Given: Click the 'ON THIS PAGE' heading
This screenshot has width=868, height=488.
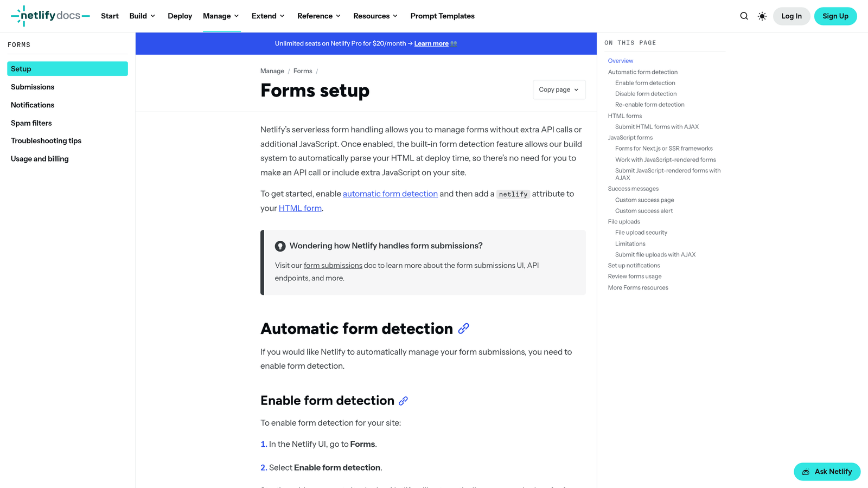Looking at the screenshot, I should coord(630,43).
